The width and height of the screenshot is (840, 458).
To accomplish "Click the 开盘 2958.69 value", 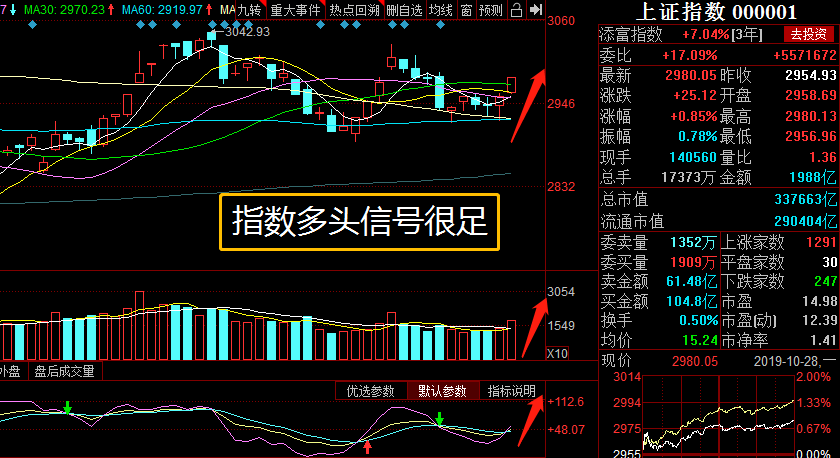I will [811, 95].
